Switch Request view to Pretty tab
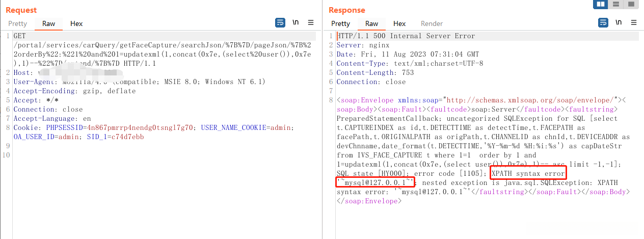This screenshot has width=644, height=239. point(17,23)
